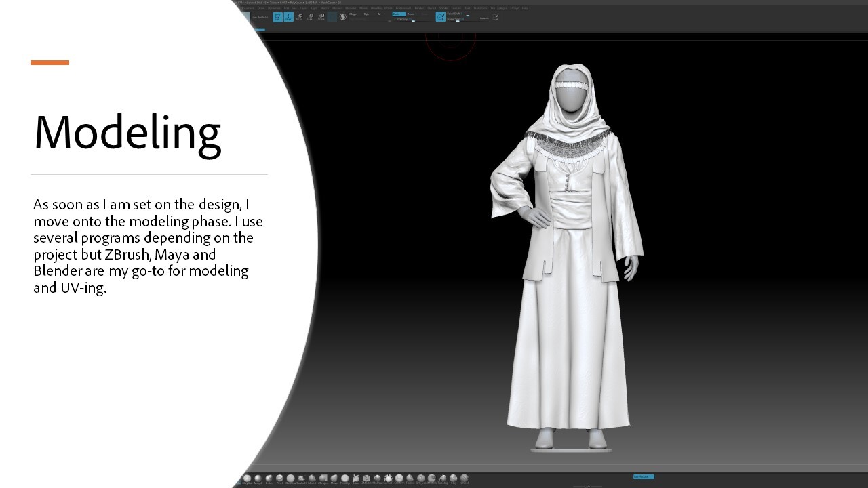Toggle the Dynamic draw size button
868x488 pixels.
(484, 18)
